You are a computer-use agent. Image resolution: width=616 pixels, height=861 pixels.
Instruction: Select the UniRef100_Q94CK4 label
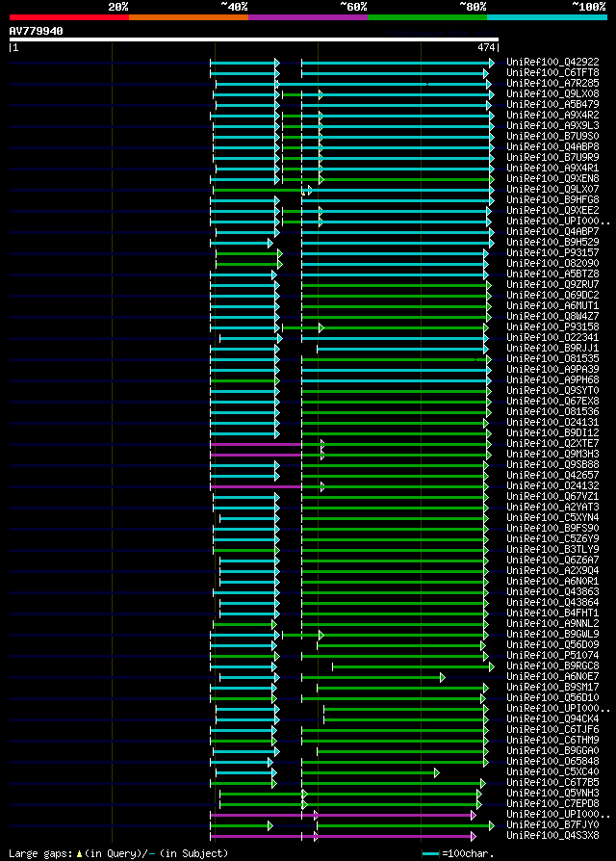552,719
